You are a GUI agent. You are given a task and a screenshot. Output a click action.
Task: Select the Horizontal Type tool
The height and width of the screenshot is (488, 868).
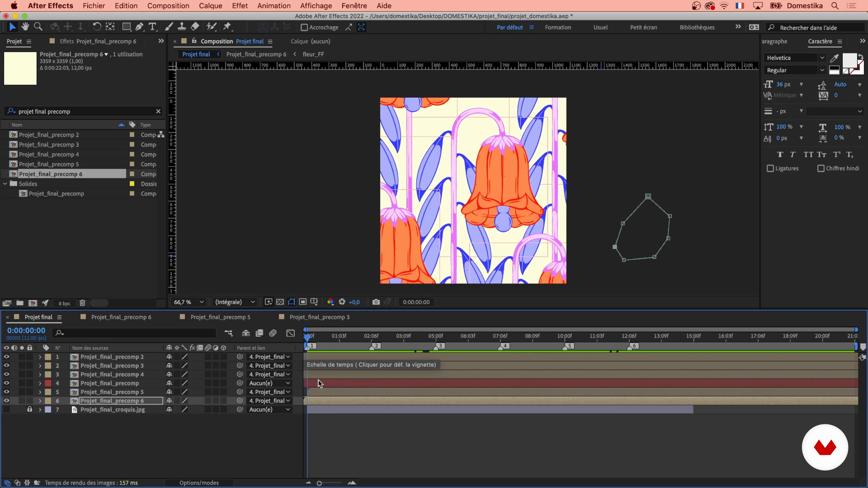tap(152, 27)
